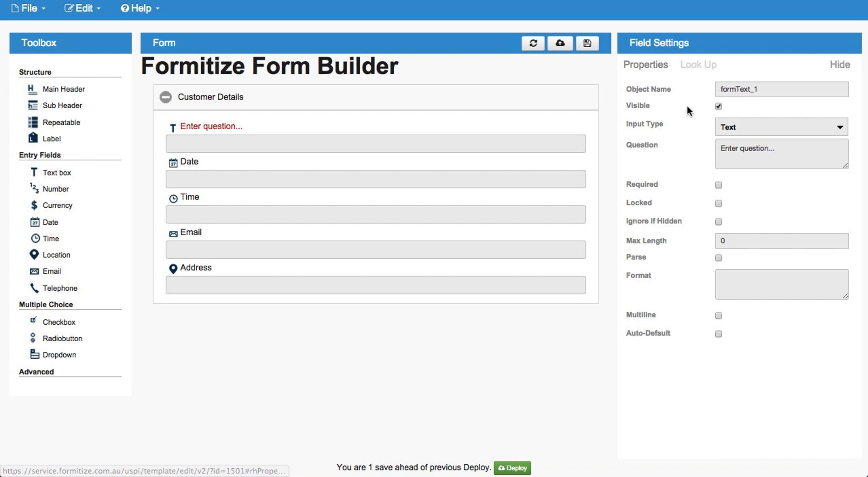
Task: Click the Entry Fields toolbox heading
Action: [x=40, y=155]
